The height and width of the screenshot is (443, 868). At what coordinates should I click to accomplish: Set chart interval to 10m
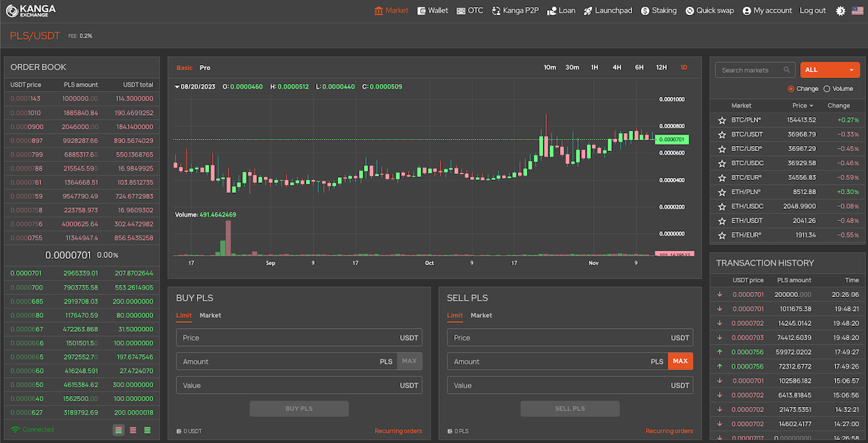pyautogui.click(x=550, y=67)
